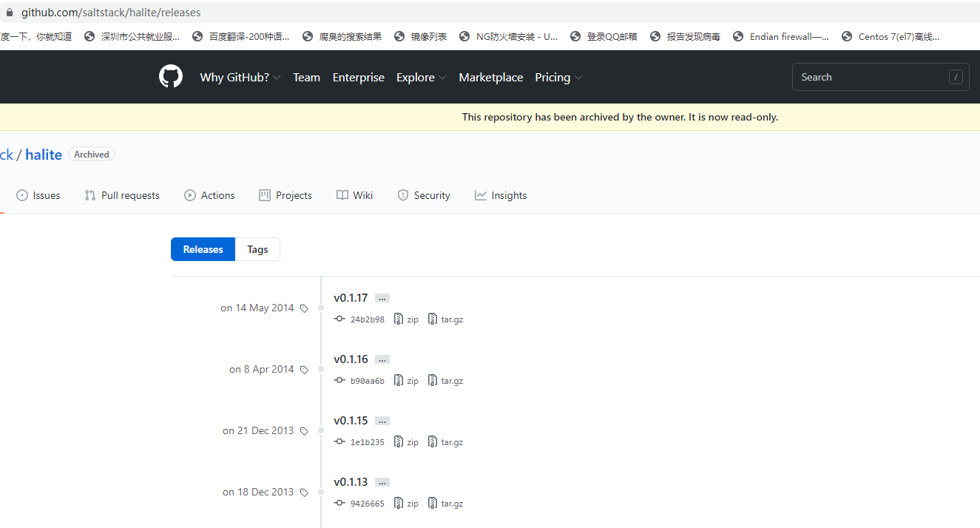Expand the Pricing dropdown menu

click(558, 77)
